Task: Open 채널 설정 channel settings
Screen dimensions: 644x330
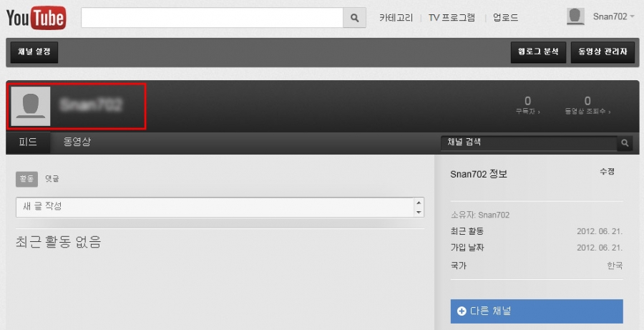Action: (x=34, y=52)
